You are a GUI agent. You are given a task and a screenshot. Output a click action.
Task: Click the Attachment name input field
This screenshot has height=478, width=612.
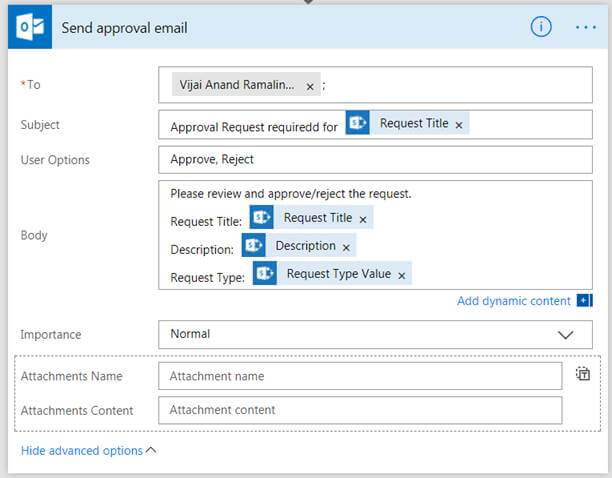(x=360, y=376)
